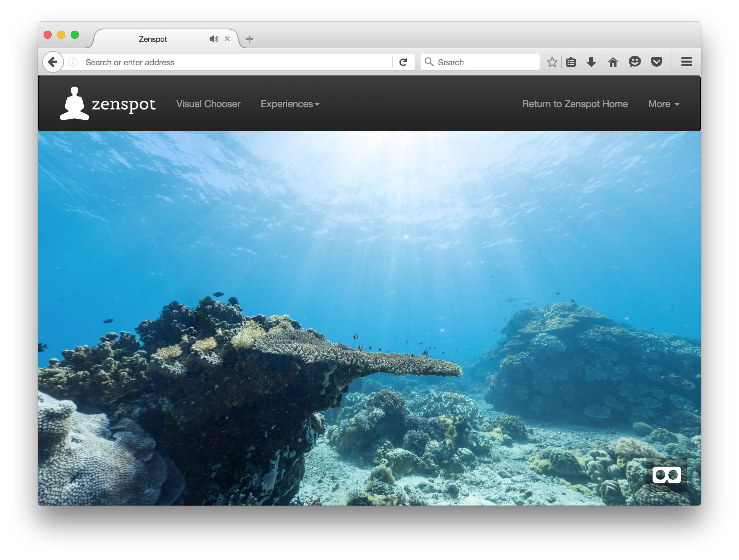The width and height of the screenshot is (739, 560).
Task: Click Return to Zenspot Home
Action: (x=575, y=104)
